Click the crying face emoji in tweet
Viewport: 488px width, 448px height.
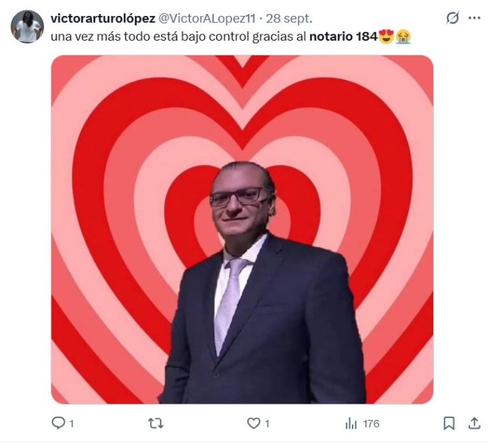[403, 36]
